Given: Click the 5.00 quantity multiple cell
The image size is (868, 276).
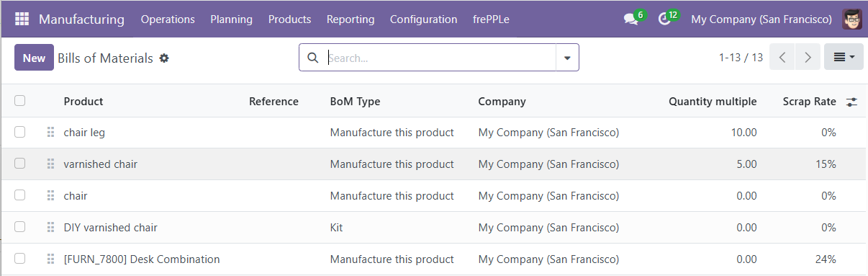Looking at the screenshot, I should click(x=747, y=164).
